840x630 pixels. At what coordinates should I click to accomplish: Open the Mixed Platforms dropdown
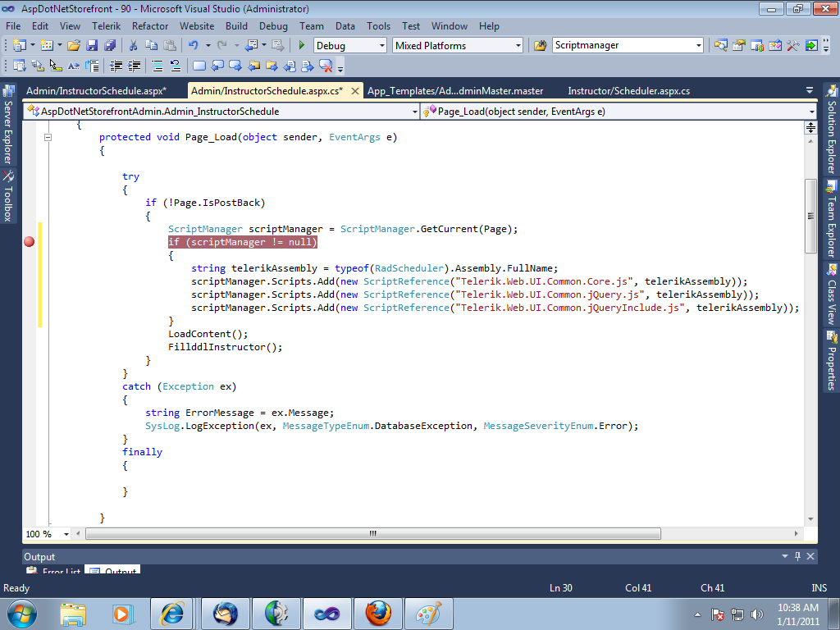517,46
